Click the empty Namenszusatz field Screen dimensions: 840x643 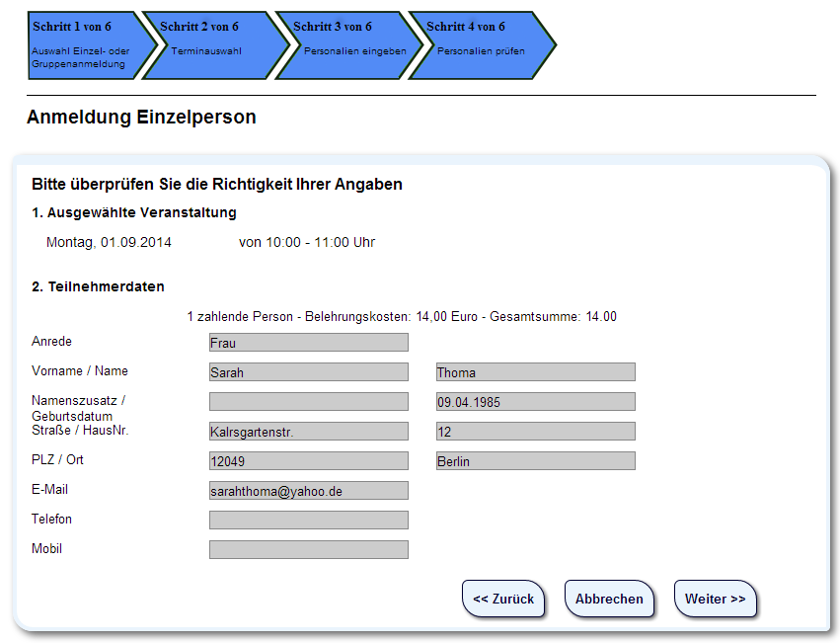coord(308,402)
